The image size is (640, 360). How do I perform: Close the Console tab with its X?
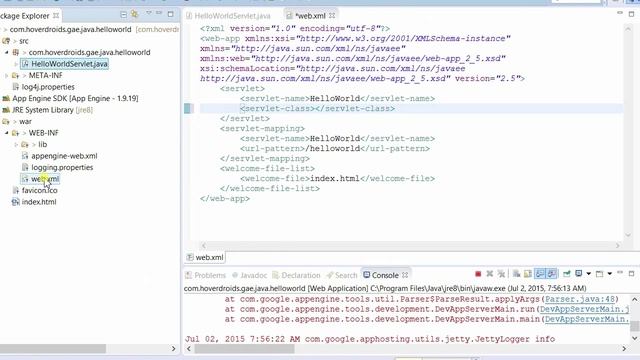pyautogui.click(x=405, y=275)
